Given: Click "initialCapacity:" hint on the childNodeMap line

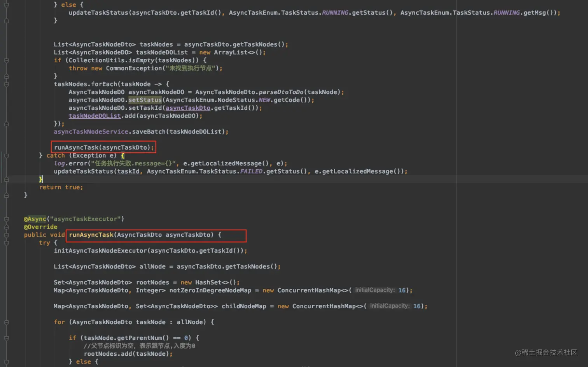Looking at the screenshot, I should 390,306.
